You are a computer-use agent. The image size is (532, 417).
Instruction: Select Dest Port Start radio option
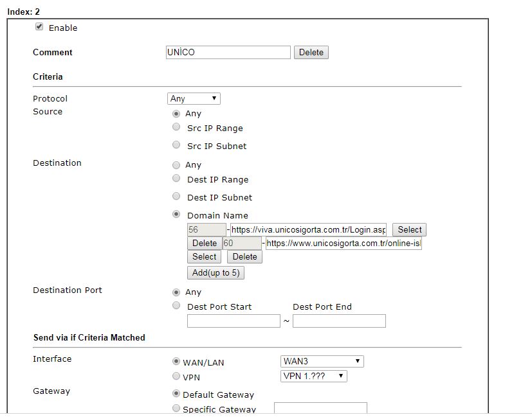click(x=176, y=306)
